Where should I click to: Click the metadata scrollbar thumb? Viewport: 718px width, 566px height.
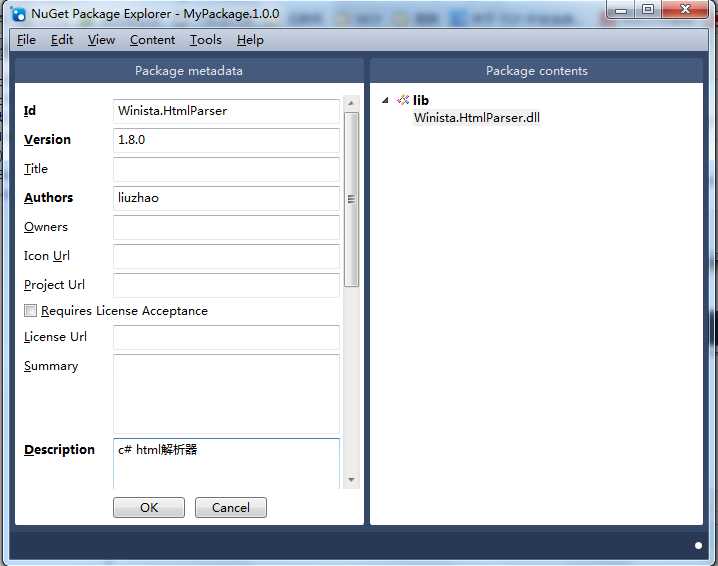pyautogui.click(x=351, y=200)
